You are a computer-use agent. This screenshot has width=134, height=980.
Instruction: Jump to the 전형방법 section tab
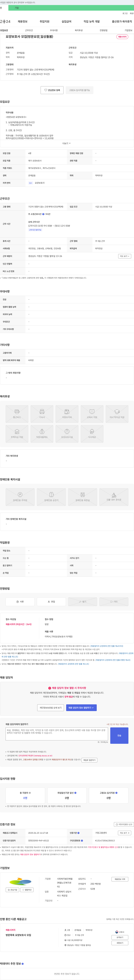click(x=104, y=30)
